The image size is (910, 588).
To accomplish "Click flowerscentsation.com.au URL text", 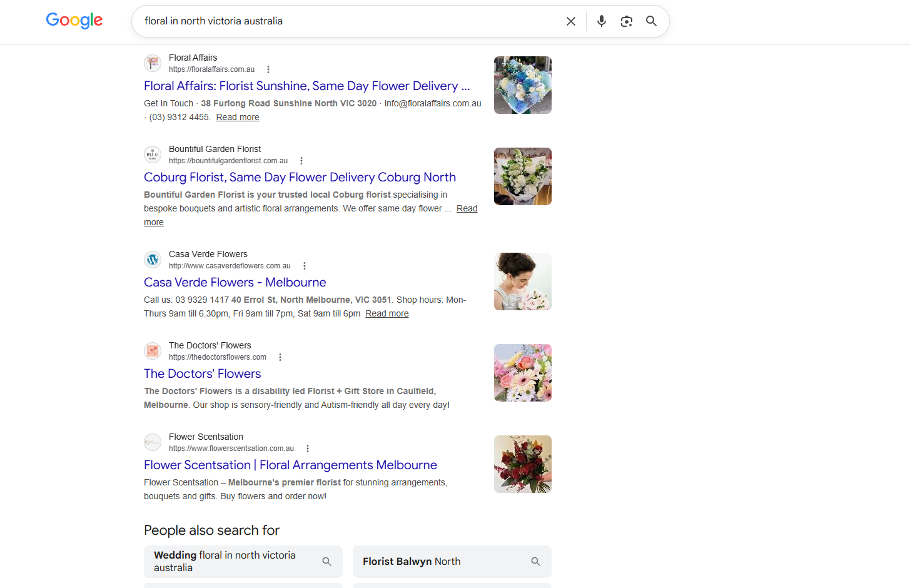I will pyautogui.click(x=231, y=449).
